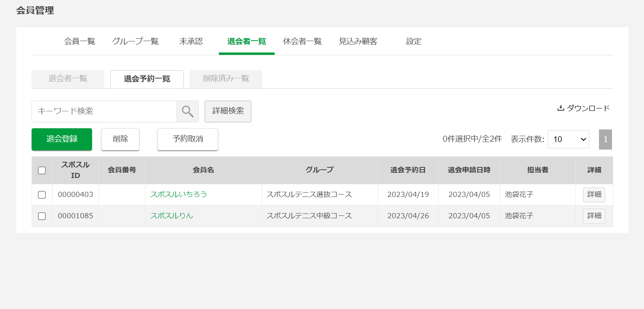Open the 休会者一覧 tab
Viewport: 644px width, 309px height.
tap(303, 41)
